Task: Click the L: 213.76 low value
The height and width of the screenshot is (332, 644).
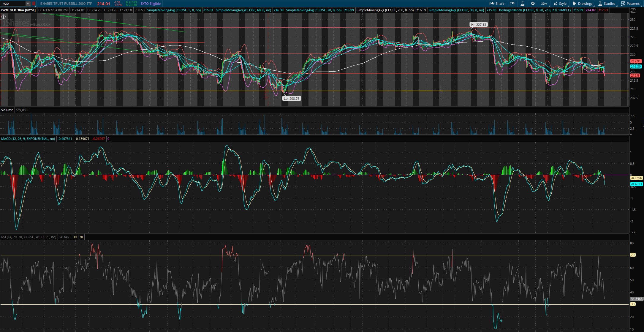Action: 111,10
